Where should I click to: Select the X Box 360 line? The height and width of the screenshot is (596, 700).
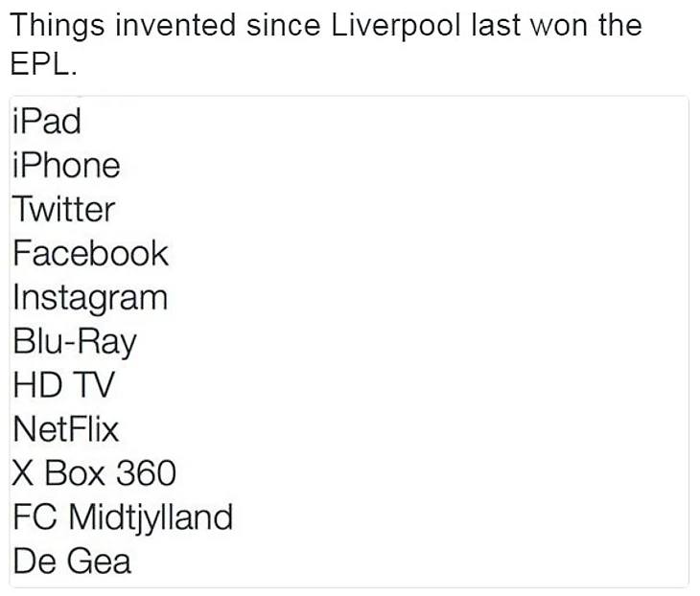[x=94, y=472]
